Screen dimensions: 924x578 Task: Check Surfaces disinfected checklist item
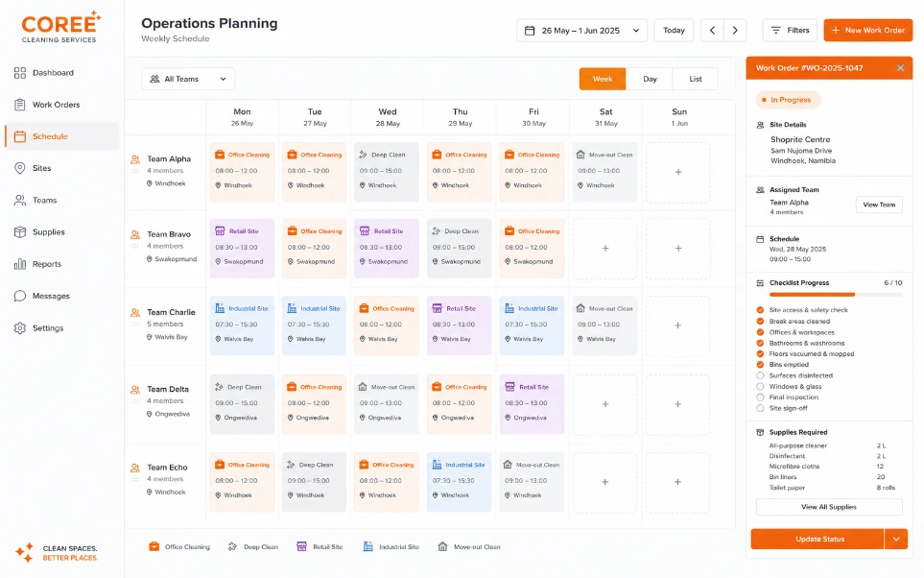(760, 375)
